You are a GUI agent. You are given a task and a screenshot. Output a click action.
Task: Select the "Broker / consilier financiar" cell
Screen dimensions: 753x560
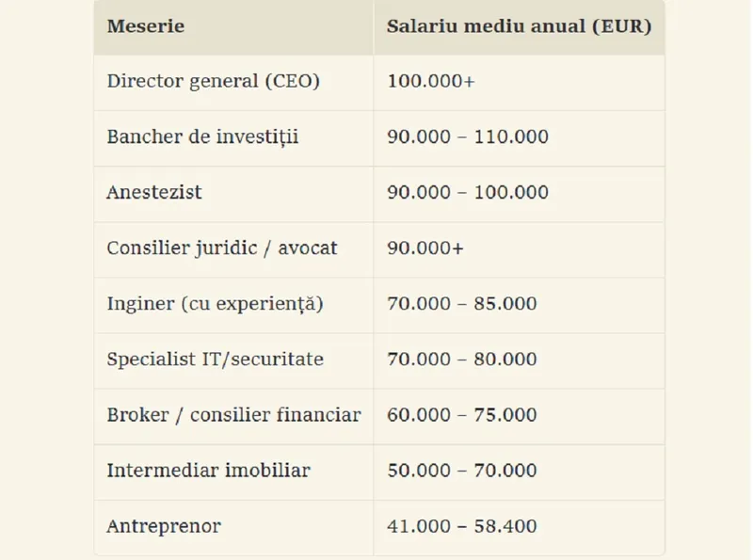tap(233, 415)
